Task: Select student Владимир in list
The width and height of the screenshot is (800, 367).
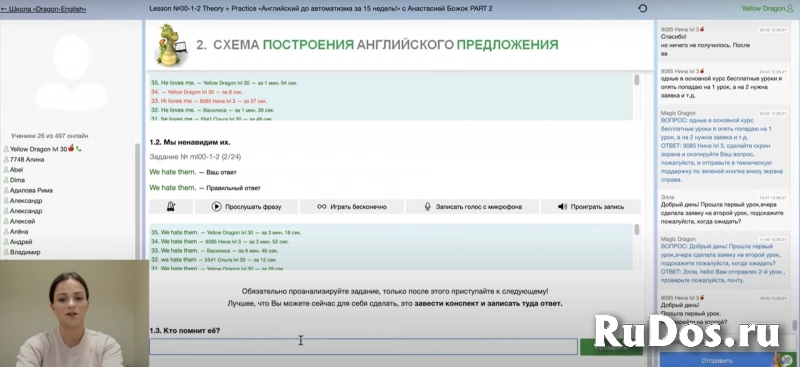Action: click(25, 252)
